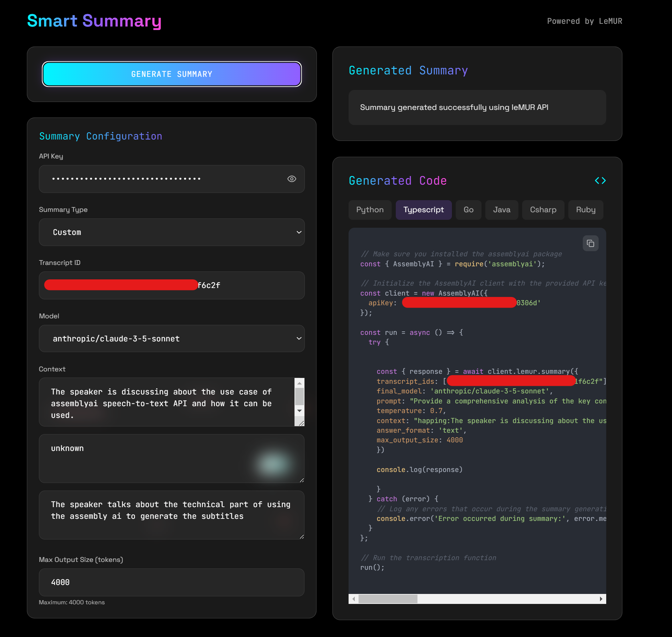Click the code block horizontal scrollbar thumb
The width and height of the screenshot is (672, 637).
[387, 599]
